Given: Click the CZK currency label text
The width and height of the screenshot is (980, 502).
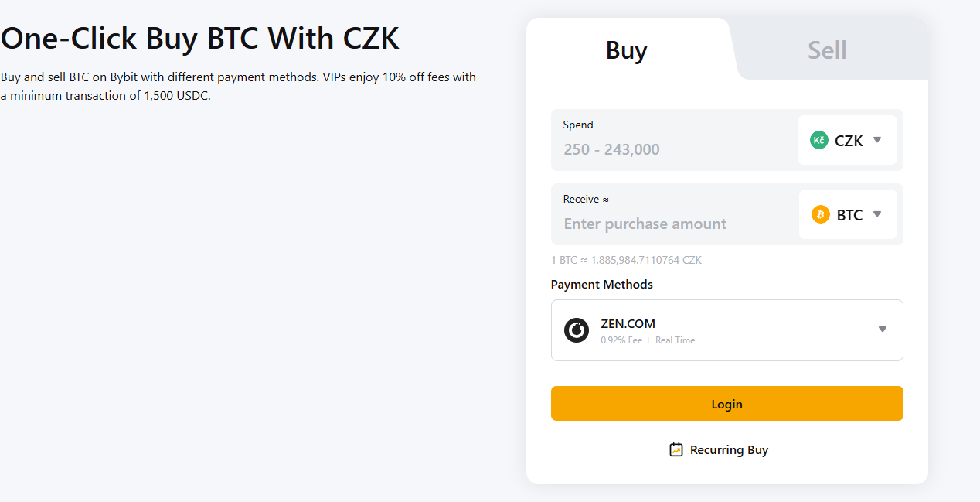Looking at the screenshot, I should pos(849,141).
